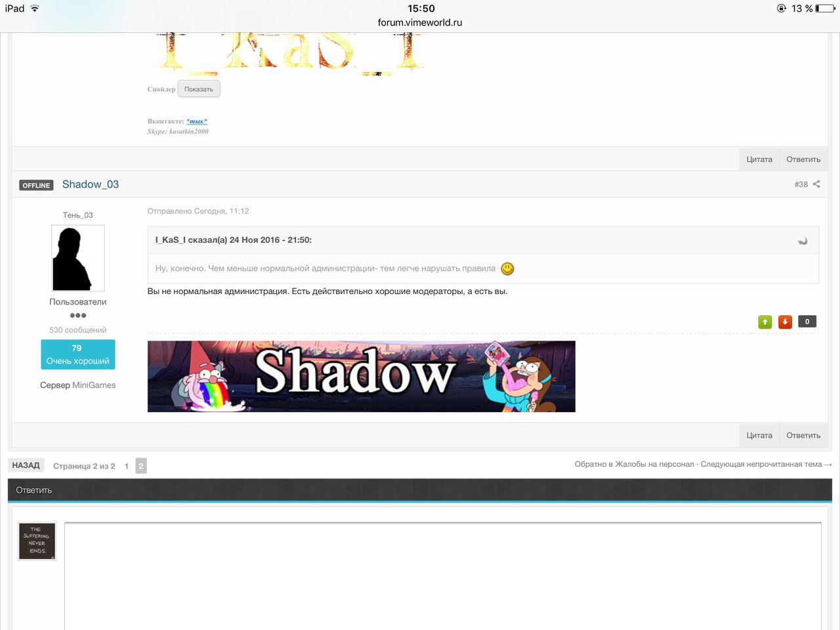Open the Shadow signature banner image

pos(362,377)
